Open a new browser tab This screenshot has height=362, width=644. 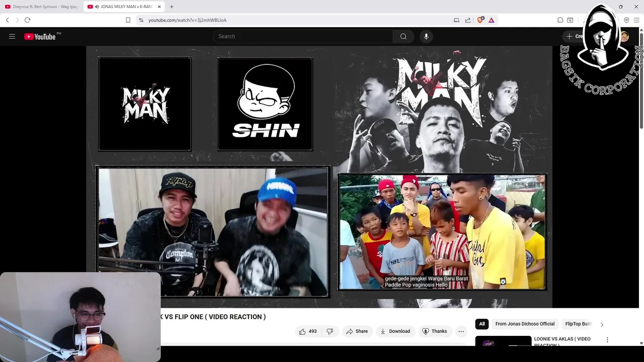click(x=172, y=7)
